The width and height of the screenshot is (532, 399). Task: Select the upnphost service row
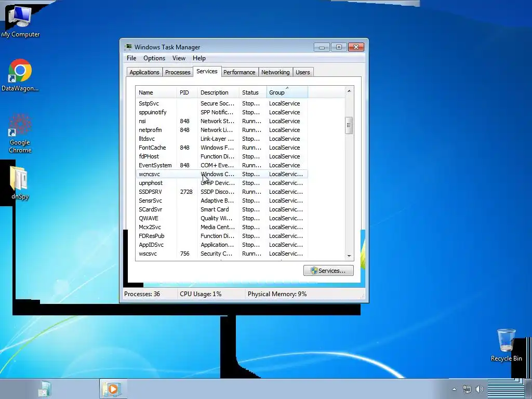[221, 183]
